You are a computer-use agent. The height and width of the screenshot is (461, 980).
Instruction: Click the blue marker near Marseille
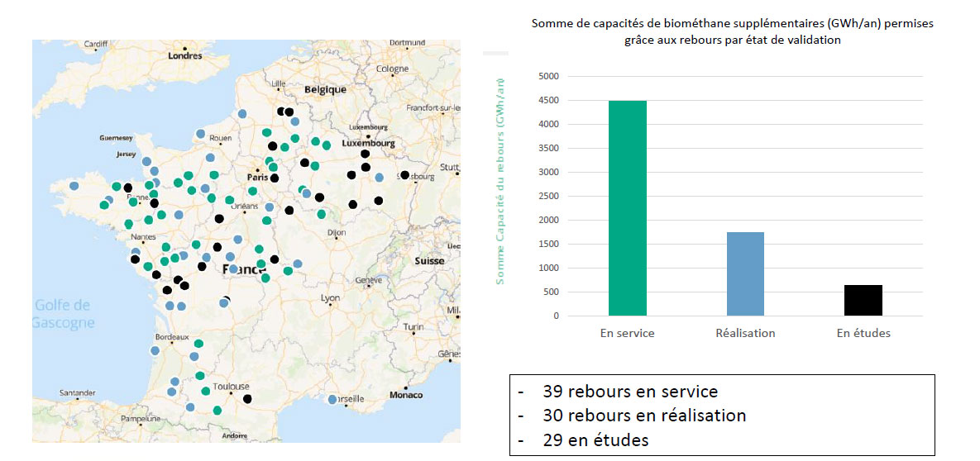[x=332, y=400]
